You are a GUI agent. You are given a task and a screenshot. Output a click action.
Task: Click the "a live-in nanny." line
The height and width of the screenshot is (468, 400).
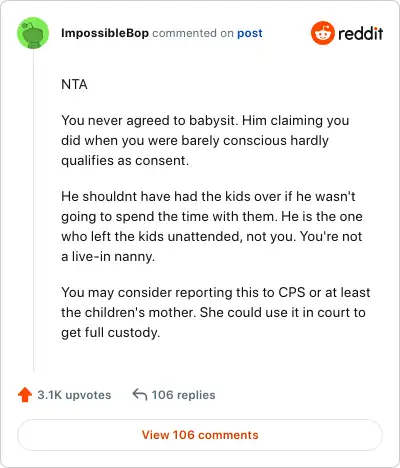coord(108,257)
